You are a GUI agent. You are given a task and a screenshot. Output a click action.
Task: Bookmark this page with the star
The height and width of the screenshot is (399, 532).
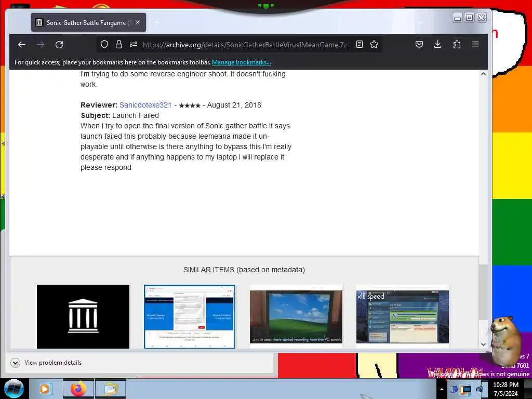point(374,45)
